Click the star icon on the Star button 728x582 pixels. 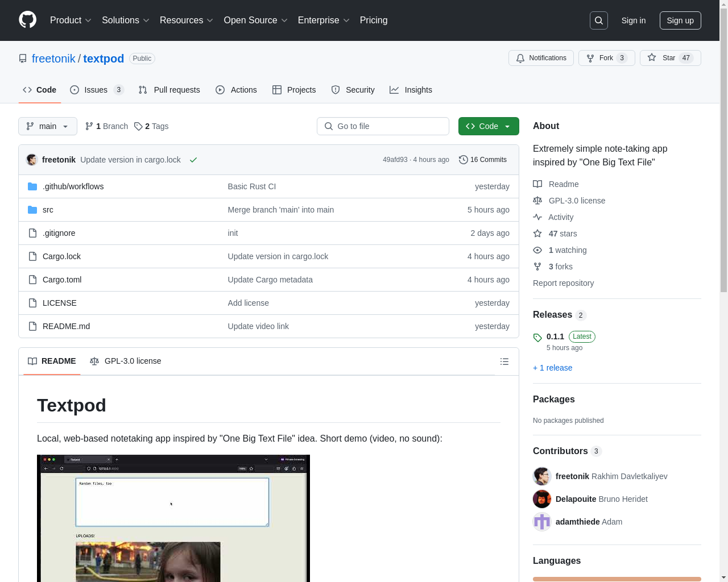[x=652, y=57]
